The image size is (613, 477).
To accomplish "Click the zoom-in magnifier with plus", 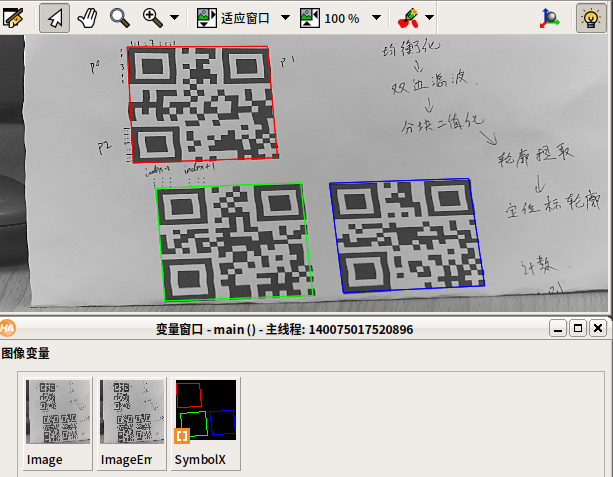I will pyautogui.click(x=152, y=18).
